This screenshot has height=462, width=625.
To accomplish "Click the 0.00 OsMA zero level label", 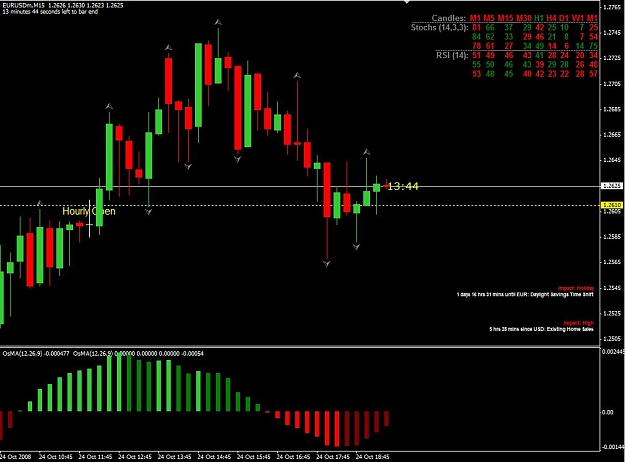I will pos(608,412).
